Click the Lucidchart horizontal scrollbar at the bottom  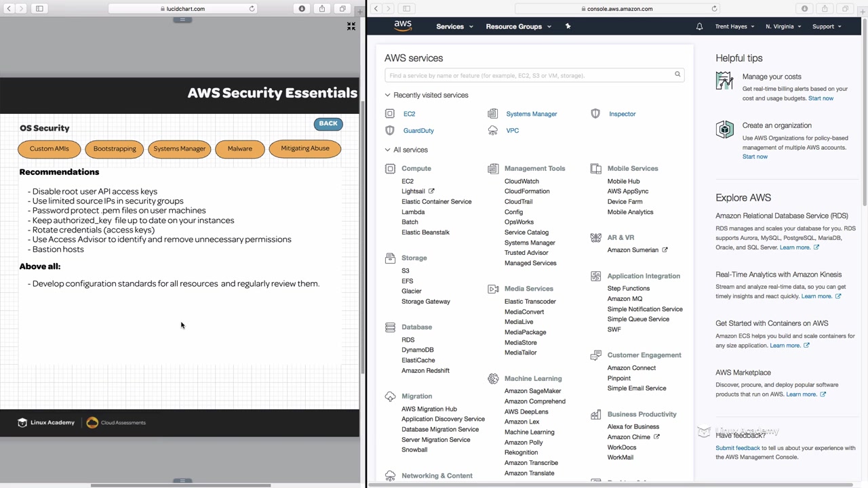pyautogui.click(x=180, y=485)
